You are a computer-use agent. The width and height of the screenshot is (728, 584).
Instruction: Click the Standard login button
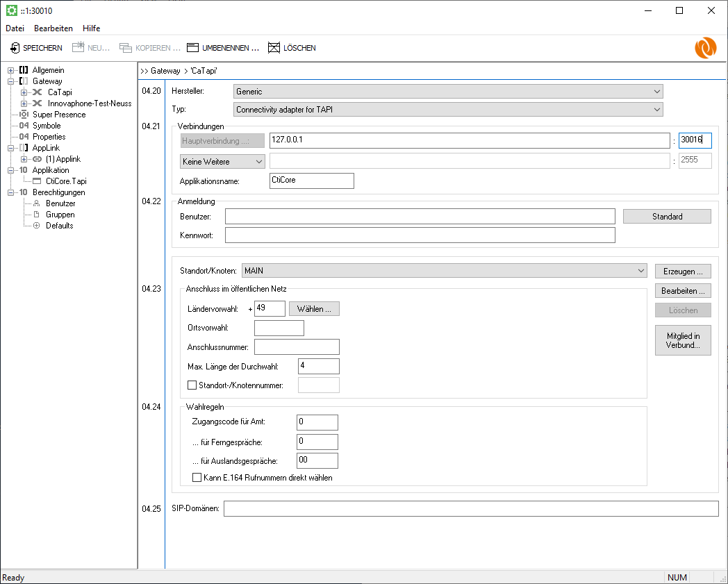click(666, 217)
